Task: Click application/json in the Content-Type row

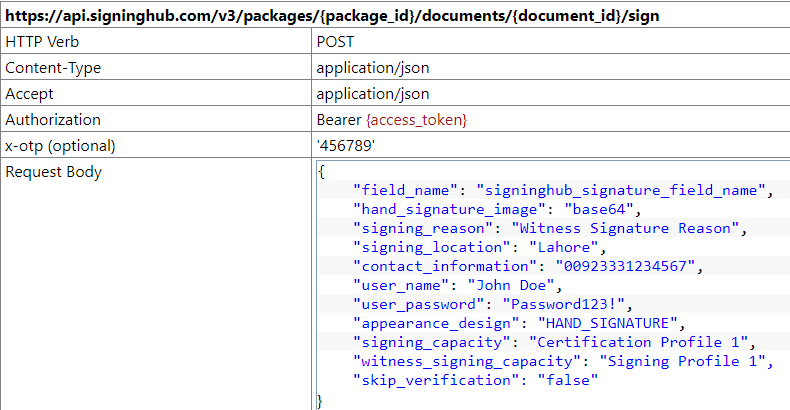Action: (372, 68)
